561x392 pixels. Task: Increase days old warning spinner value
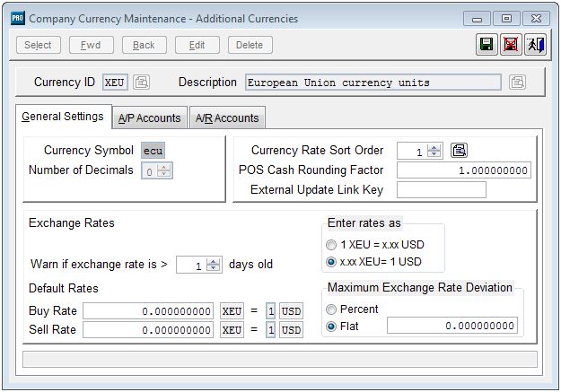214,261
